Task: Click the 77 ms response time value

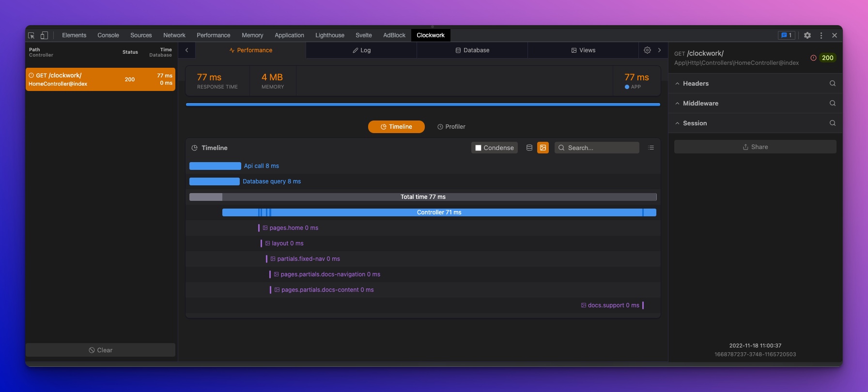Action: click(209, 77)
